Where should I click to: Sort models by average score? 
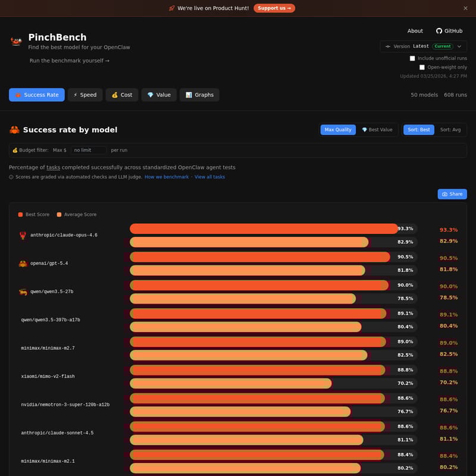pyautogui.click(x=450, y=130)
